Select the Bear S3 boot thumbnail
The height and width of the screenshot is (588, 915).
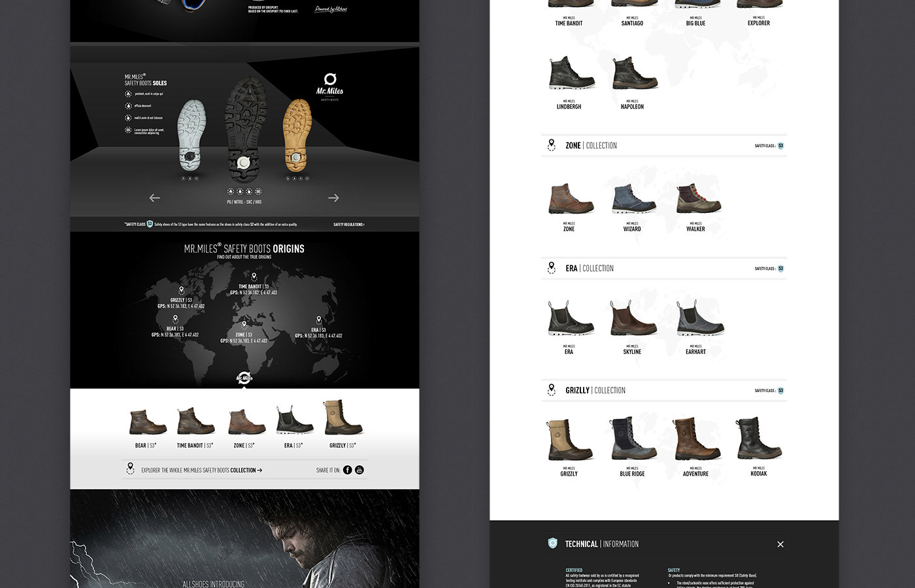pyautogui.click(x=148, y=422)
